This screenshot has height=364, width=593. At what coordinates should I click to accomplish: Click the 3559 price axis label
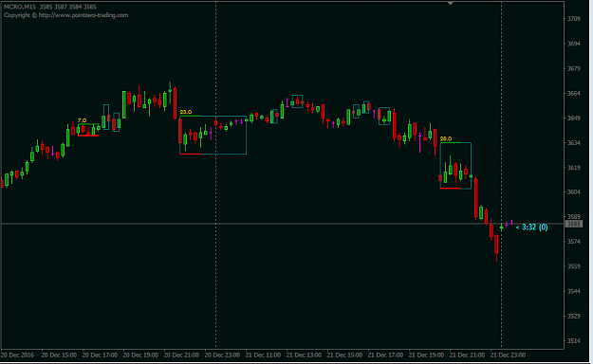coord(574,266)
